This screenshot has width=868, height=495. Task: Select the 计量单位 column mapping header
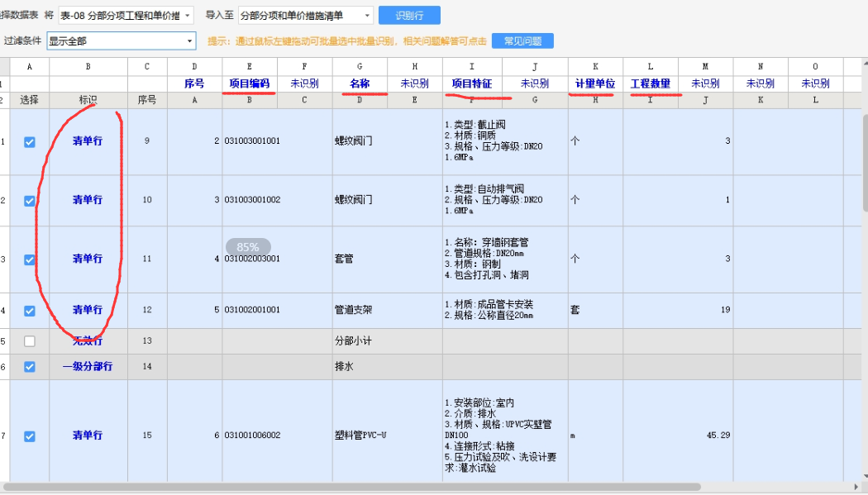pyautogui.click(x=596, y=83)
